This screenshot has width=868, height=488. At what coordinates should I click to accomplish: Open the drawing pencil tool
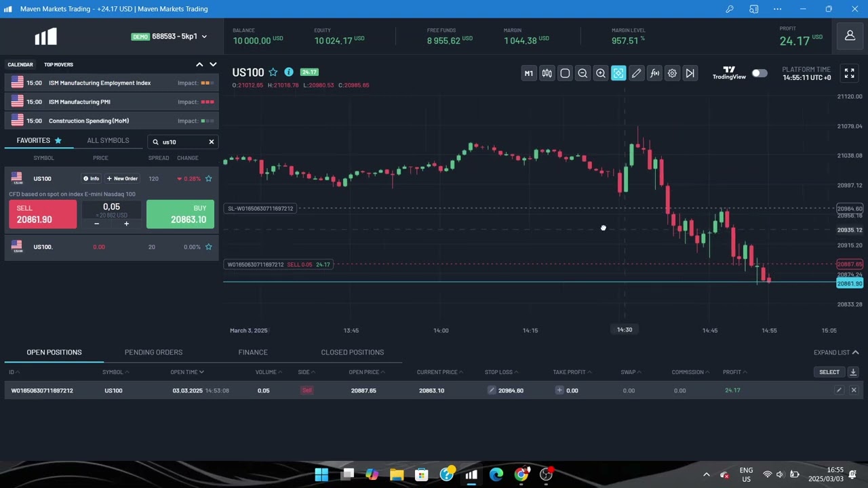(x=636, y=73)
